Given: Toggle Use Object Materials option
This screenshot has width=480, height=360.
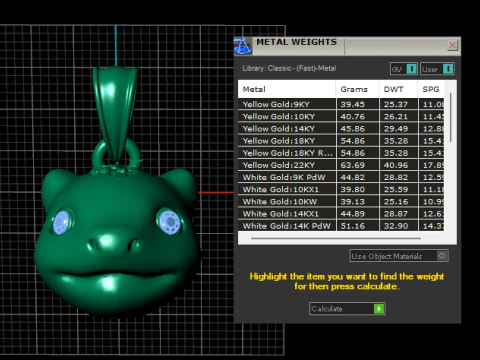Looking at the screenshot, I should 399,256.
